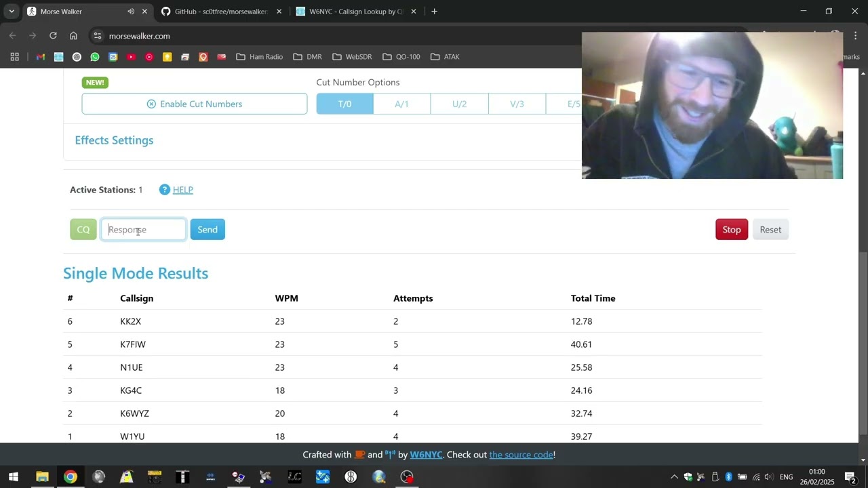Expand the Effects Settings section
The width and height of the screenshot is (868, 488).
click(x=114, y=140)
